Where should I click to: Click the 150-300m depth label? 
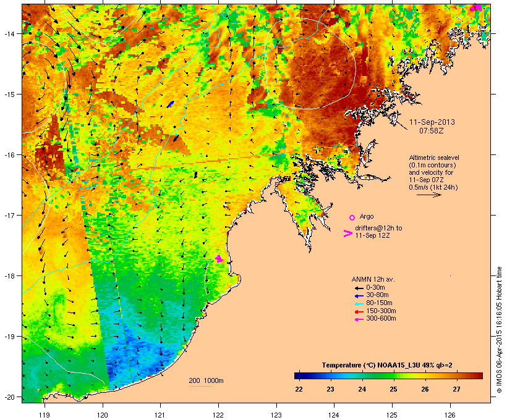click(381, 311)
